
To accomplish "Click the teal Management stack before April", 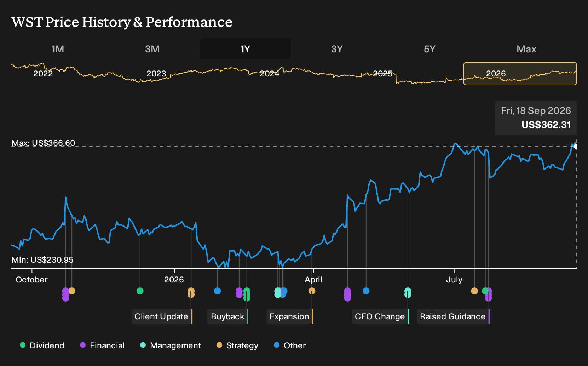I will 278,293.
